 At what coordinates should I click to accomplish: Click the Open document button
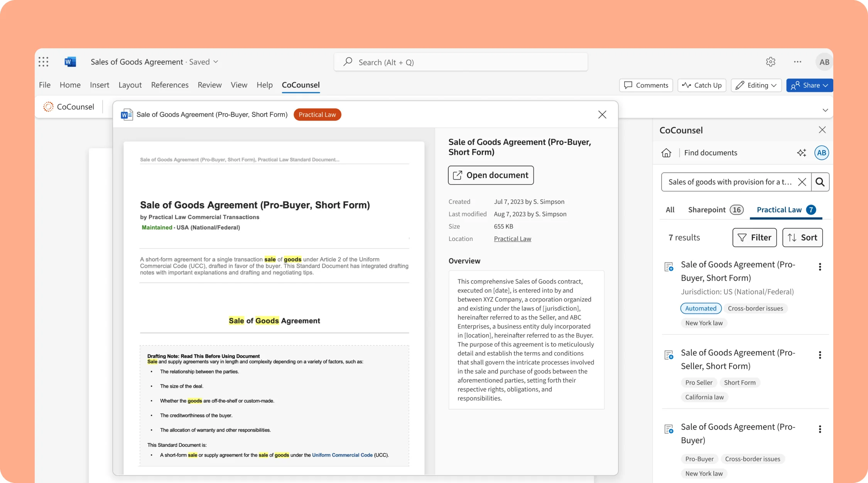491,175
